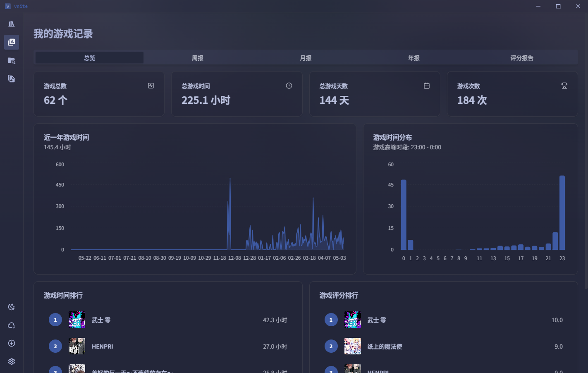This screenshot has height=373, width=588.
Task: Click the 27.0 小时 playtime value
Action: [275, 347]
